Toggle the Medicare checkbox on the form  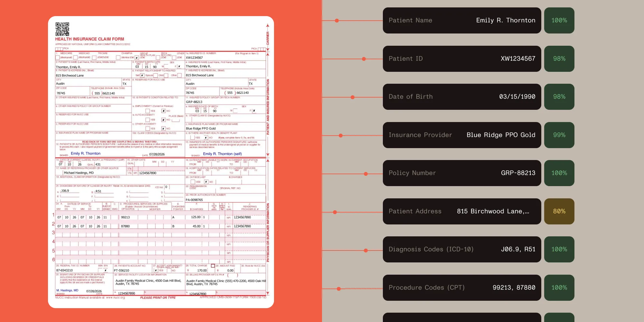58,58
